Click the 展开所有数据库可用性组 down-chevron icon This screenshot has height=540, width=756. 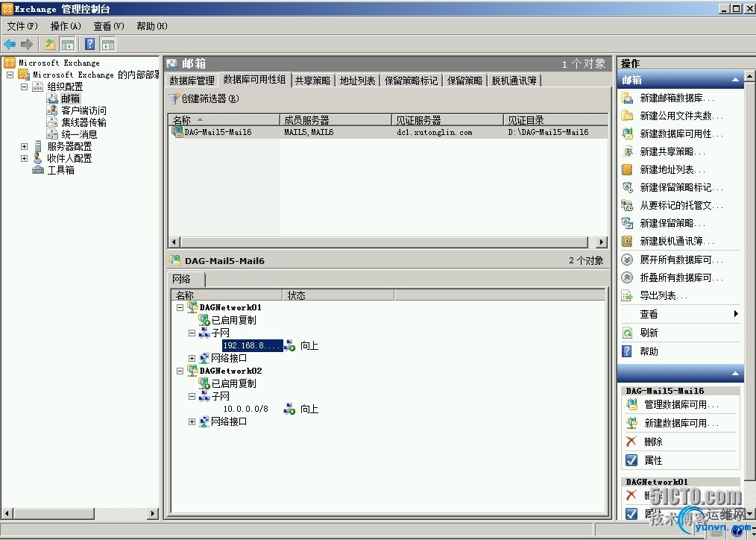[627, 260]
